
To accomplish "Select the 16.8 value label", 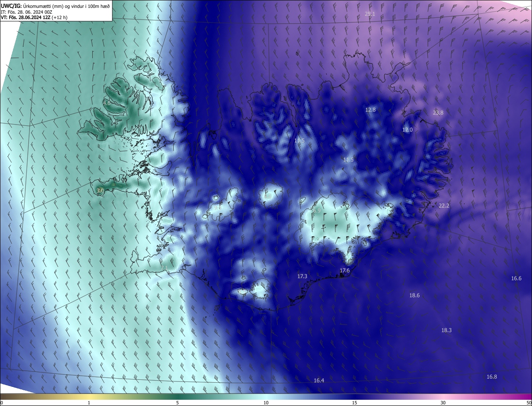I will coord(492,377).
